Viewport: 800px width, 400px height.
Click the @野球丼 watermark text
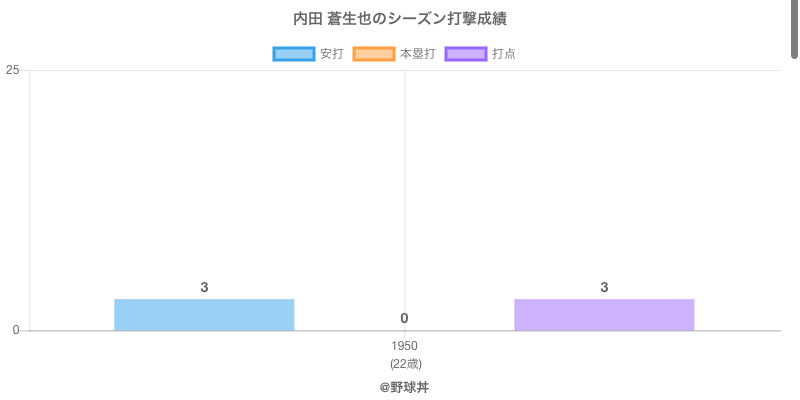404,386
